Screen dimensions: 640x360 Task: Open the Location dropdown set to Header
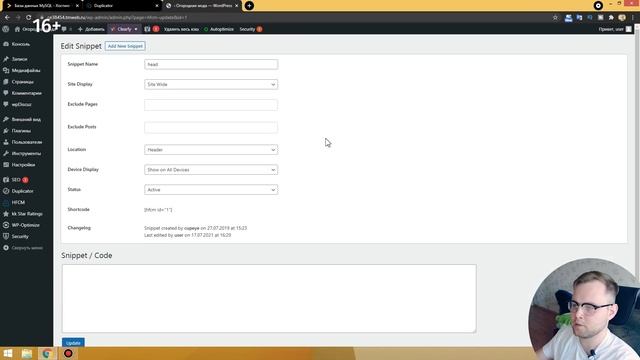211,150
